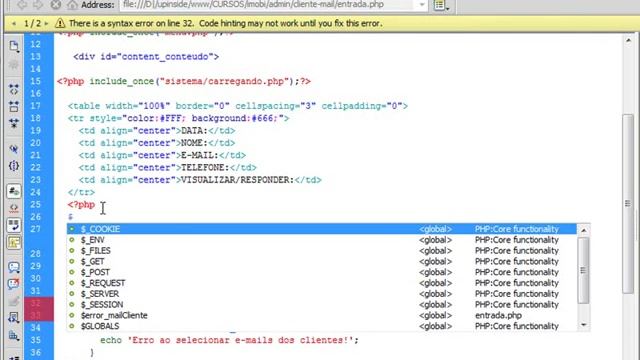Go to previous error in info bar
Viewport: 640px width, 360px height.
(x=14, y=24)
